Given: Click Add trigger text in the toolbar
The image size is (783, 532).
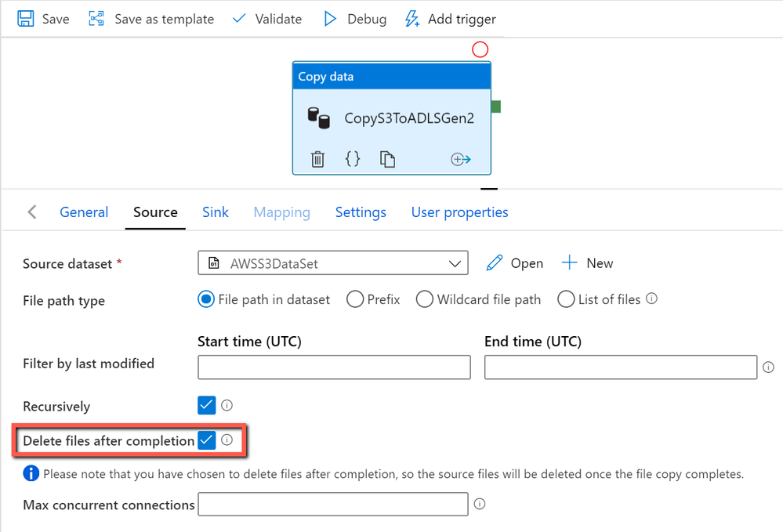Looking at the screenshot, I should pyautogui.click(x=462, y=19).
